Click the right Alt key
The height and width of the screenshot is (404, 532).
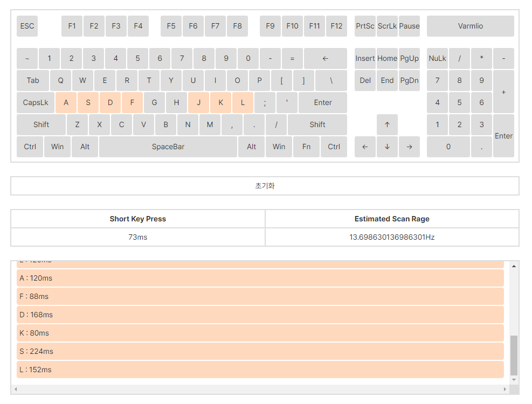[251, 147]
